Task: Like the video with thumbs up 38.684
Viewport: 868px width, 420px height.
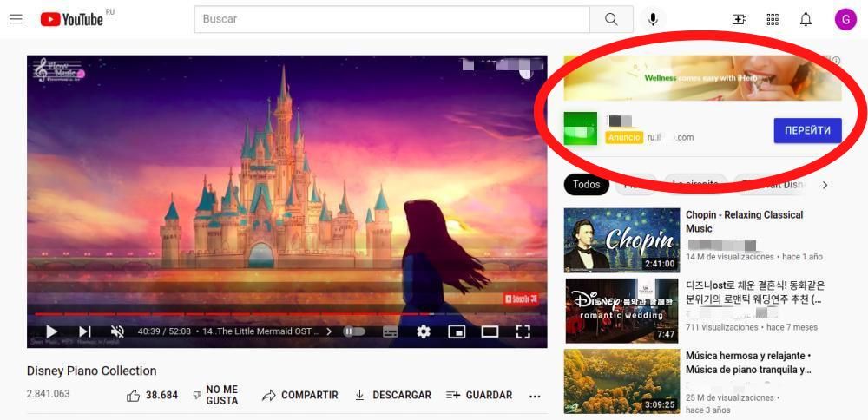Action: (x=152, y=395)
